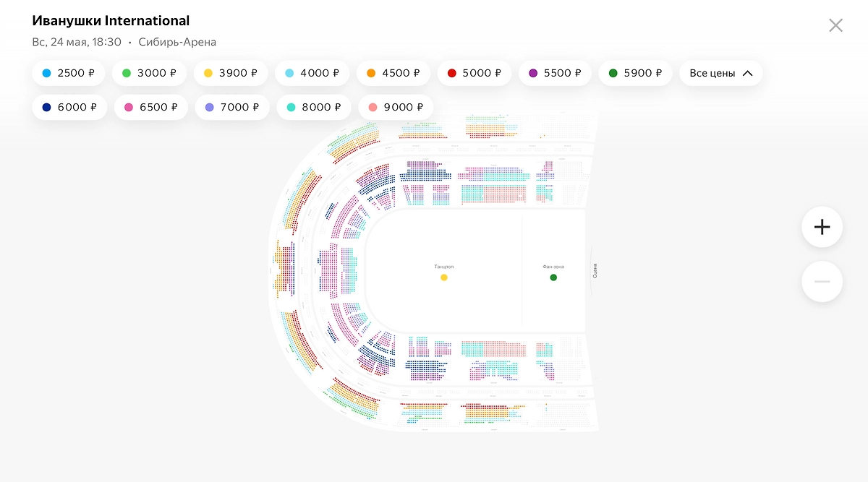Filter by 5500 ₽ purple category
The width and height of the screenshot is (868, 482).
[555, 73]
